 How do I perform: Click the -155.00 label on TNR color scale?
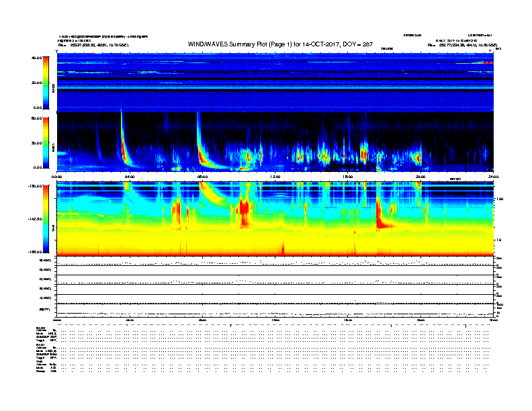click(36, 252)
